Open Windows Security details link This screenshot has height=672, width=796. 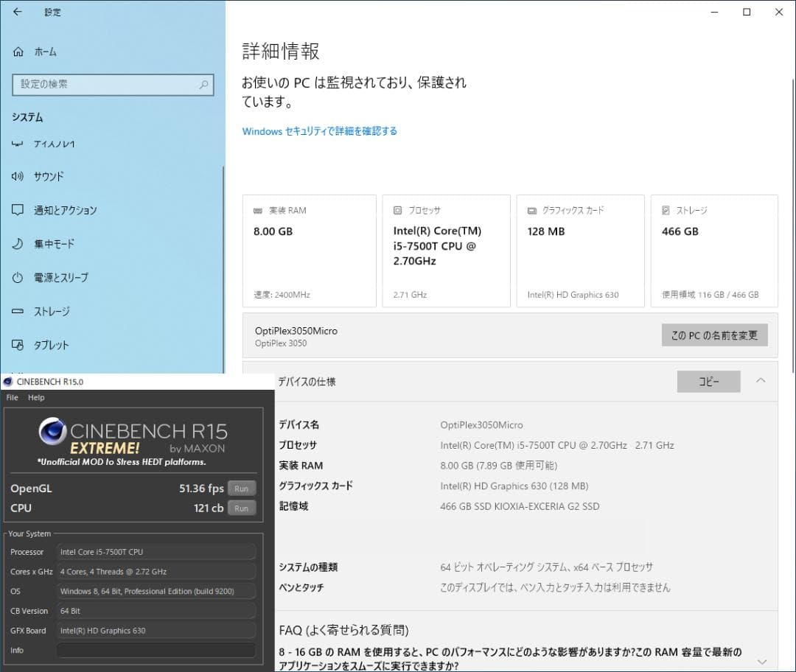pyautogui.click(x=319, y=131)
